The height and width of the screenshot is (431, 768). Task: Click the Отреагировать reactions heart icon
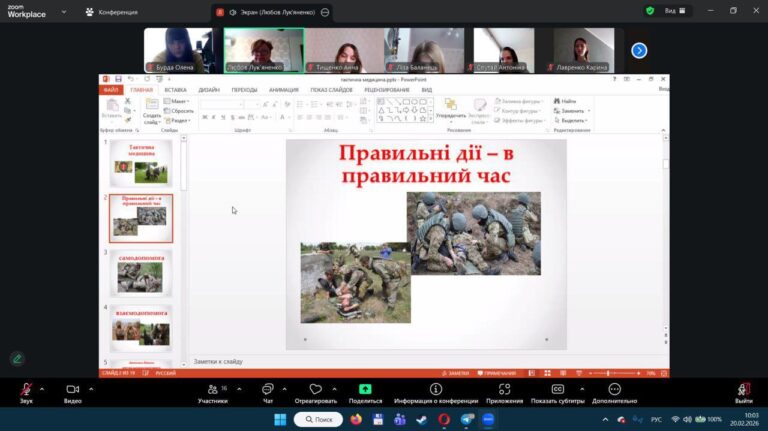[316, 391]
